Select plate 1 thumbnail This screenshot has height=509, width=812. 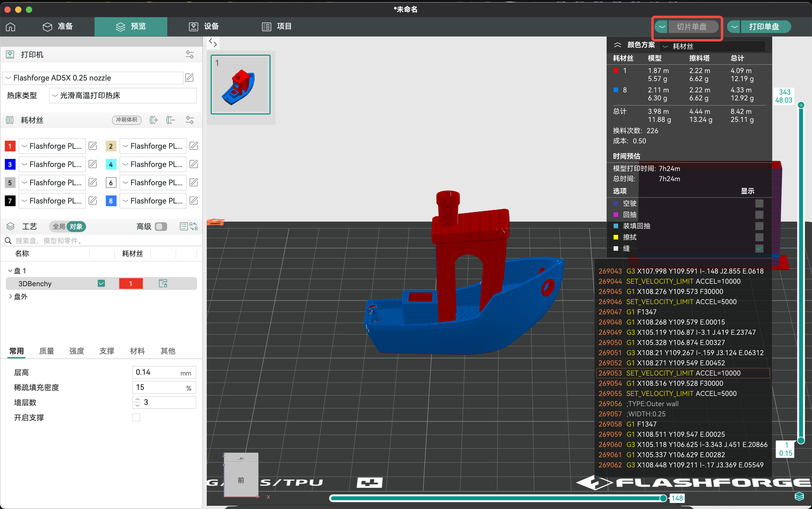click(x=240, y=85)
